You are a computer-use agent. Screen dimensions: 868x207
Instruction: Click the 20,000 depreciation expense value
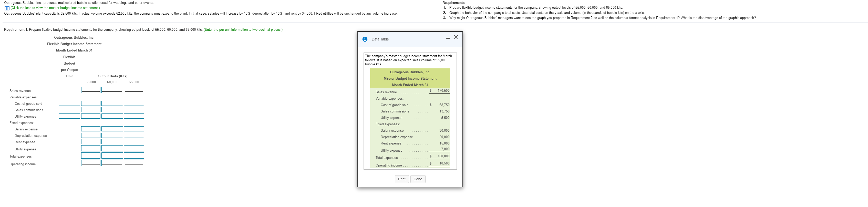click(444, 137)
